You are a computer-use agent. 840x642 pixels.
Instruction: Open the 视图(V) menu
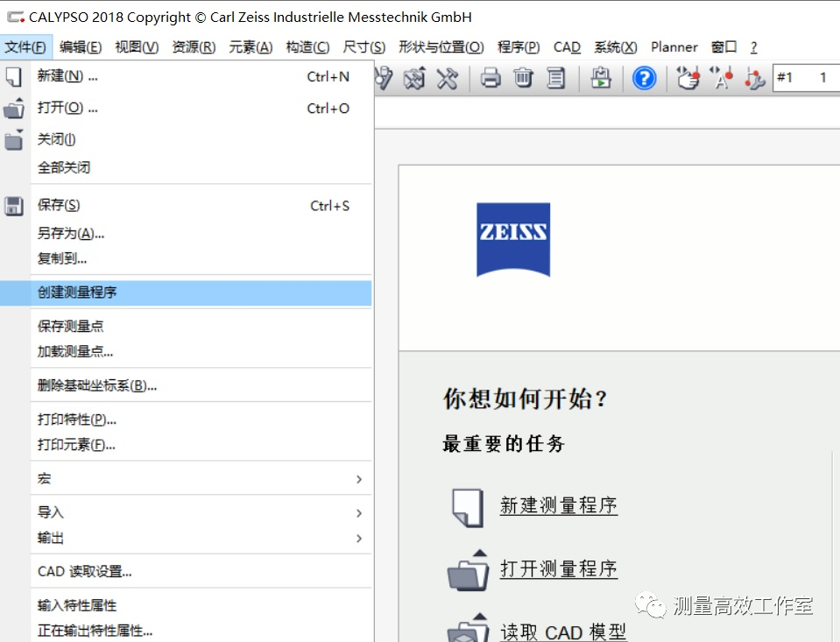point(137,47)
